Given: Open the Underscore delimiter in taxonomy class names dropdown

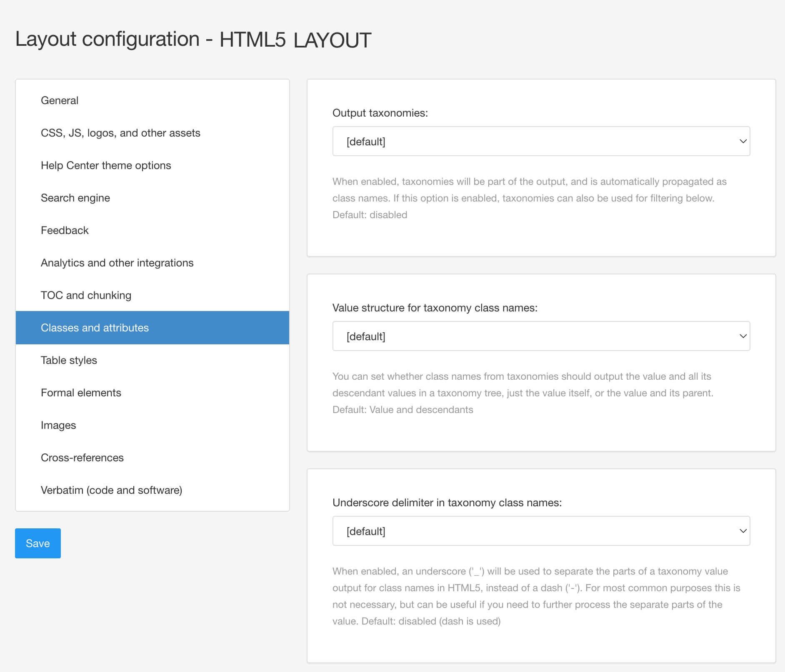Looking at the screenshot, I should [x=540, y=531].
